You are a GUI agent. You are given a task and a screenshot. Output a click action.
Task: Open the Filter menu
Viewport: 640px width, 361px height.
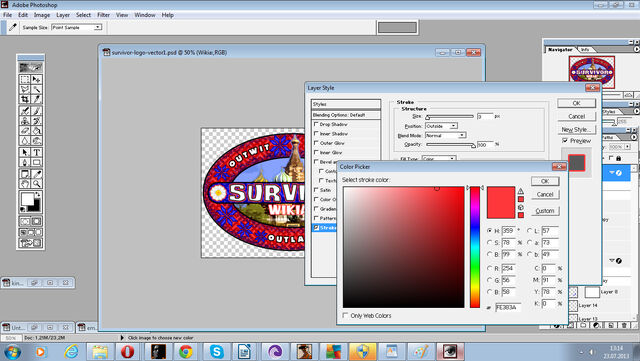103,15
